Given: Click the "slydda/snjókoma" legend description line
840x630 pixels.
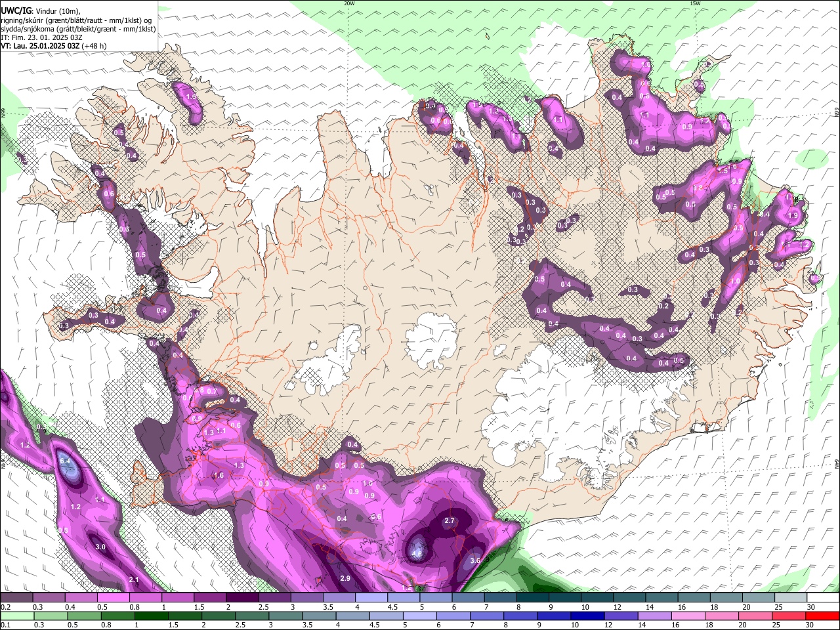Looking at the screenshot, I should pyautogui.click(x=78, y=29).
